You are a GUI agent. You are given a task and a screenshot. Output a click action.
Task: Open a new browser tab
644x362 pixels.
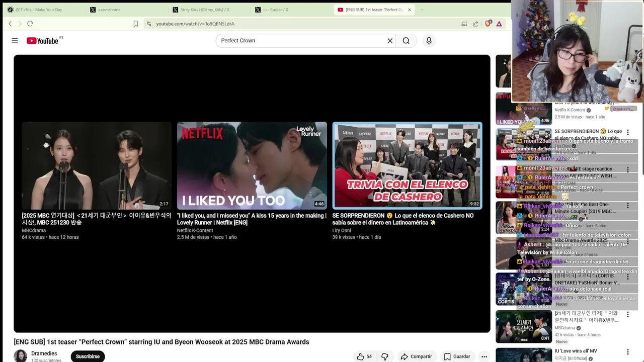pos(422,10)
